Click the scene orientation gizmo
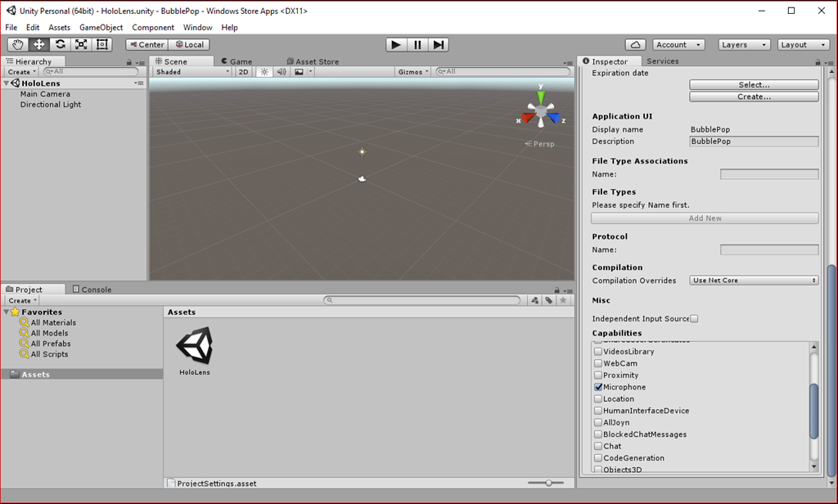The height and width of the screenshot is (504, 838). tap(541, 110)
